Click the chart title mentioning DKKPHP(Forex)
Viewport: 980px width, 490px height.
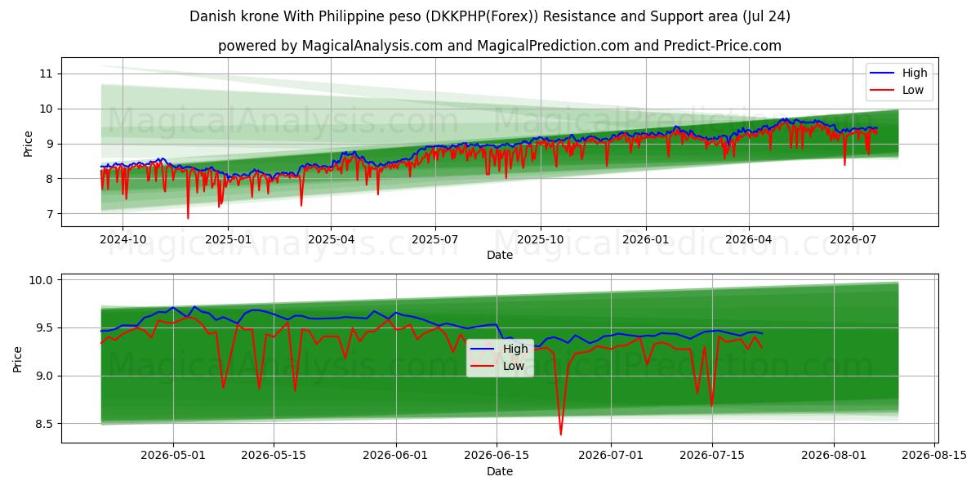[490, 16]
